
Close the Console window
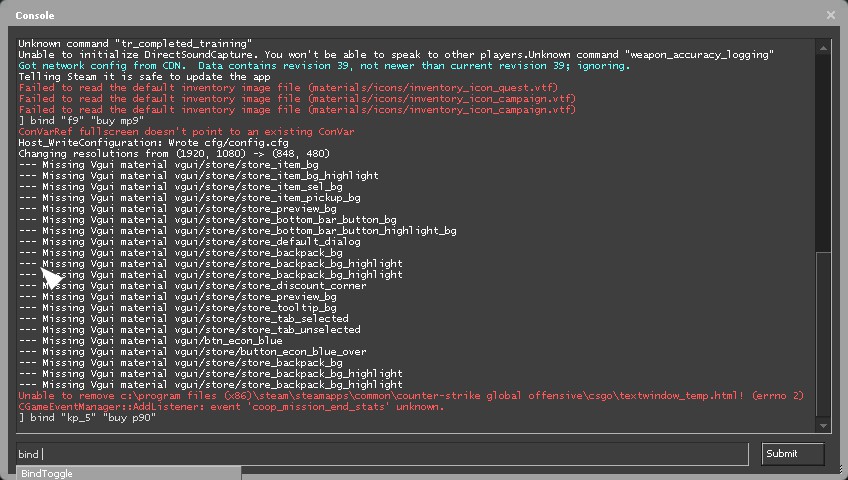click(831, 15)
